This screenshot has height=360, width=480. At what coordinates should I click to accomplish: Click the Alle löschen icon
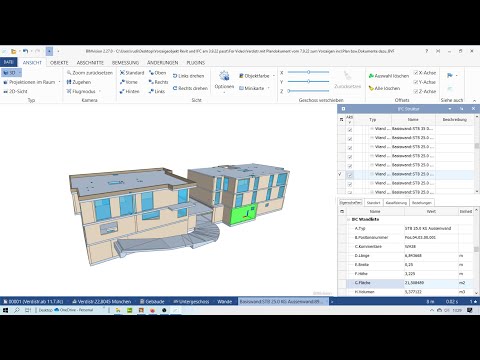(371, 88)
